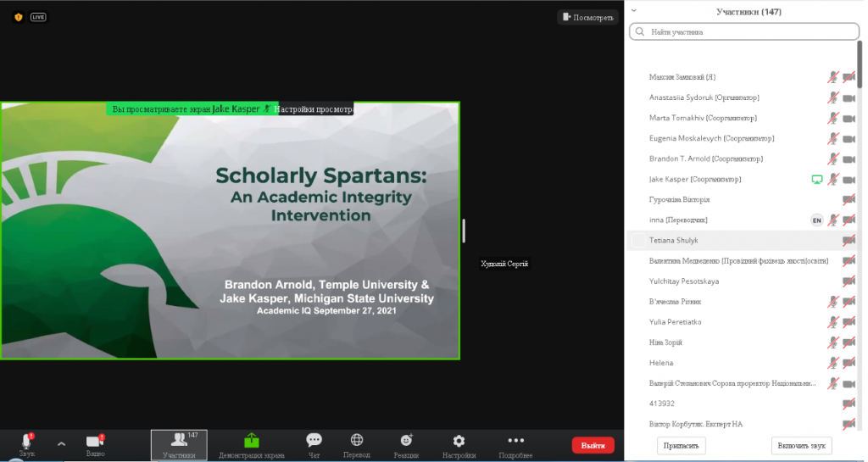
Task: Click the vertical divider handle beside the shared slide
Action: (464, 231)
